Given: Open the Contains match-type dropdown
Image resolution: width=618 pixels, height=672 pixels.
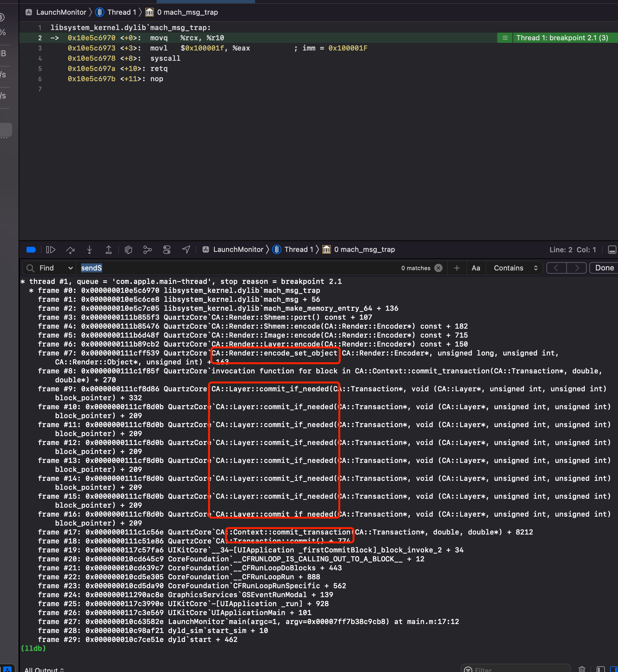Looking at the screenshot, I should [x=515, y=268].
